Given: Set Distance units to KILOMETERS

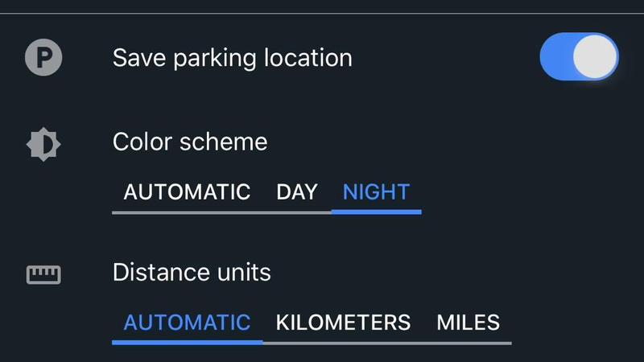Looking at the screenshot, I should tap(344, 323).
